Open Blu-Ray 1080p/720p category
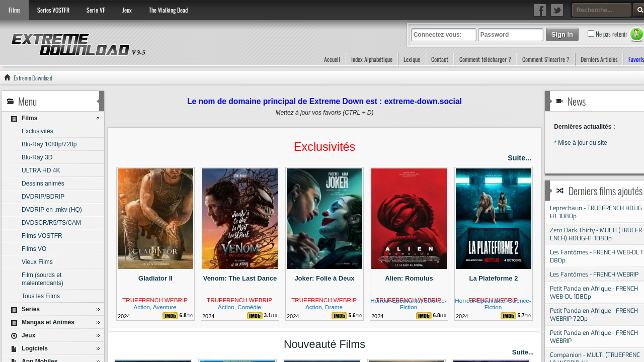 point(49,144)
